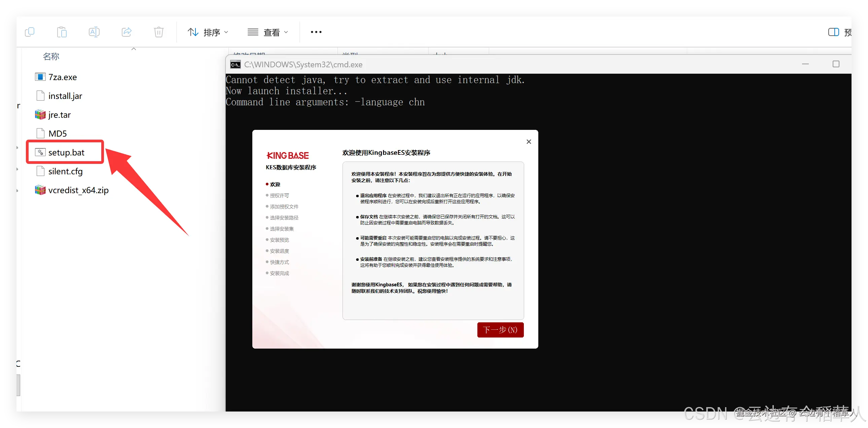Toggle the preview pane icon
This screenshot has width=868, height=428.
coord(833,32)
